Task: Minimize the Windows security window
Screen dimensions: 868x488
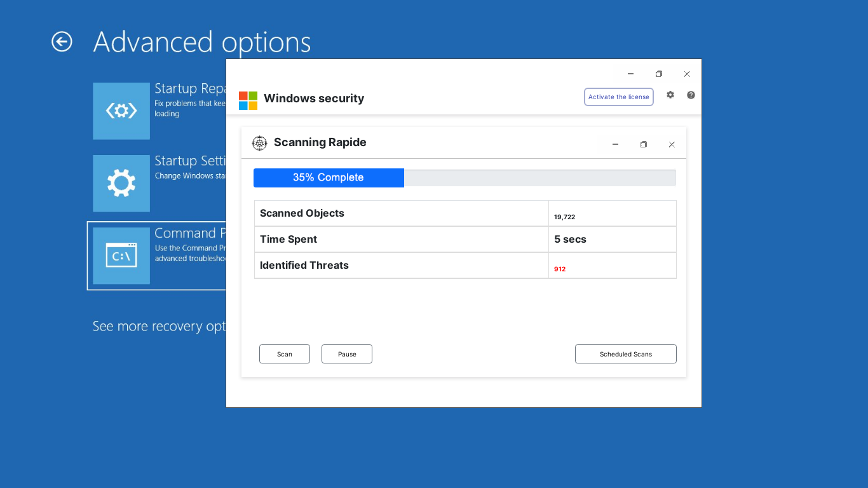Action: (630, 74)
